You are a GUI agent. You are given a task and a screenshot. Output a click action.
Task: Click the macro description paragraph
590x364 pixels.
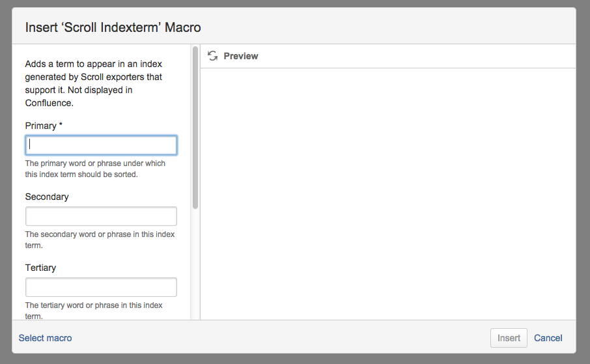tap(93, 83)
